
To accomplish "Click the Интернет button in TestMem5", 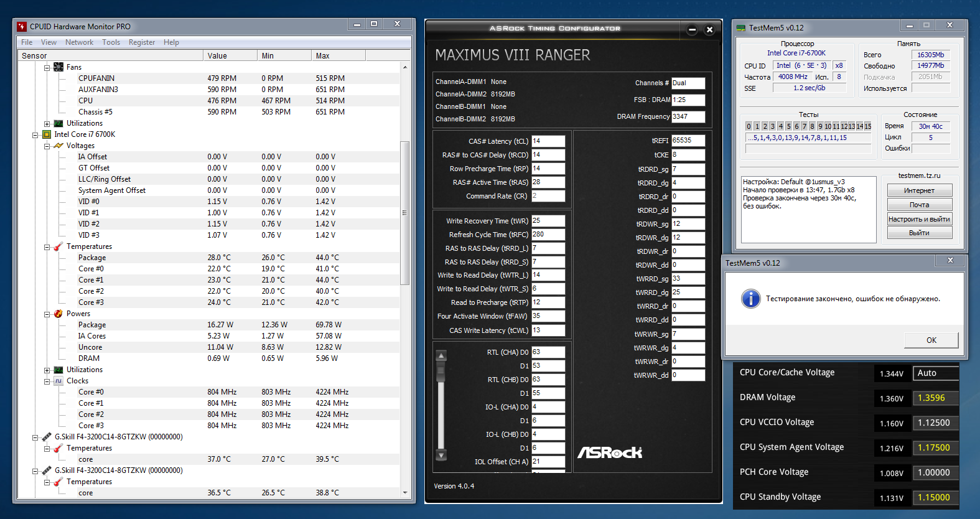I will 919,190.
